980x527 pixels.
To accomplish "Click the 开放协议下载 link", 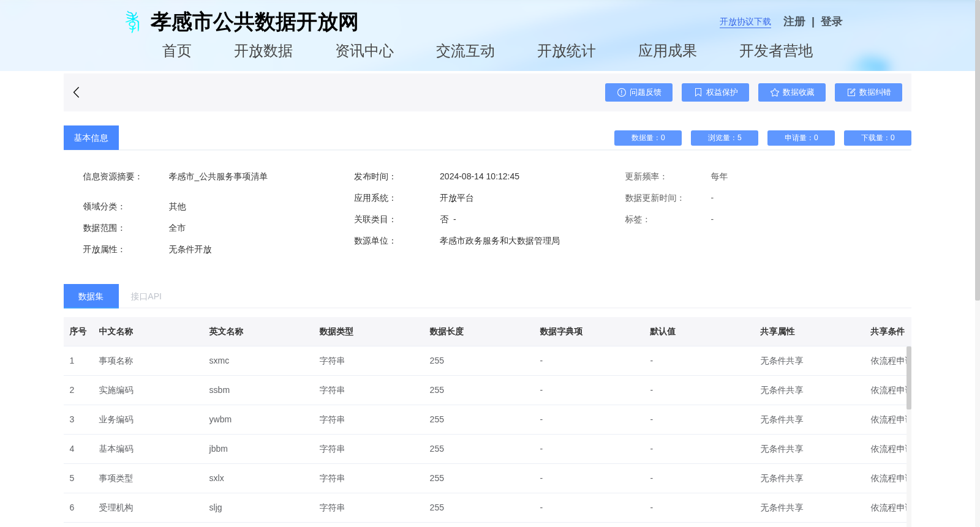I will pos(745,22).
